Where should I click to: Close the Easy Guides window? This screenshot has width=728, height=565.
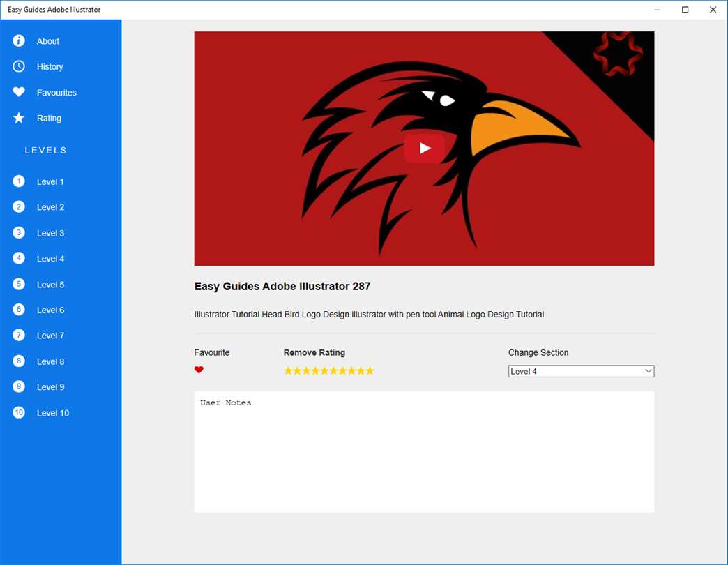(713, 10)
